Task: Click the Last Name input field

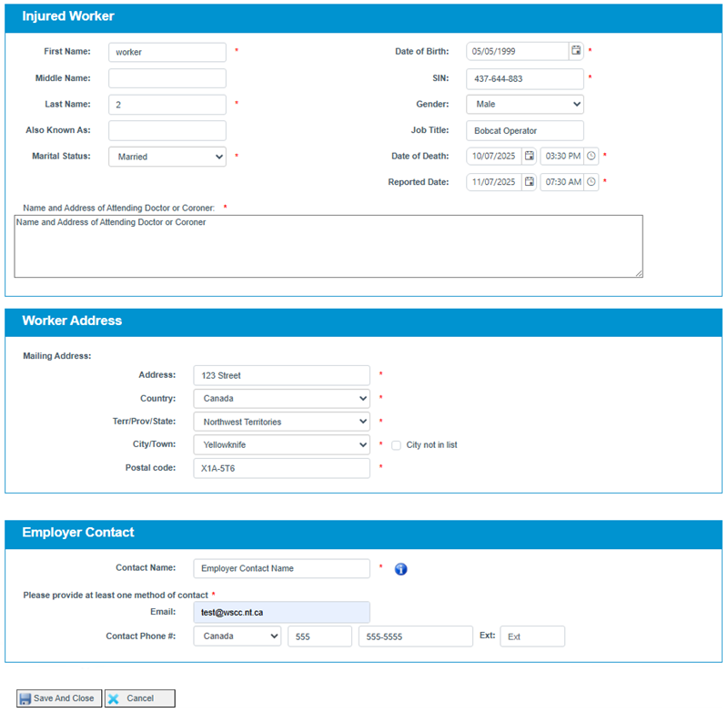Action: [167, 105]
